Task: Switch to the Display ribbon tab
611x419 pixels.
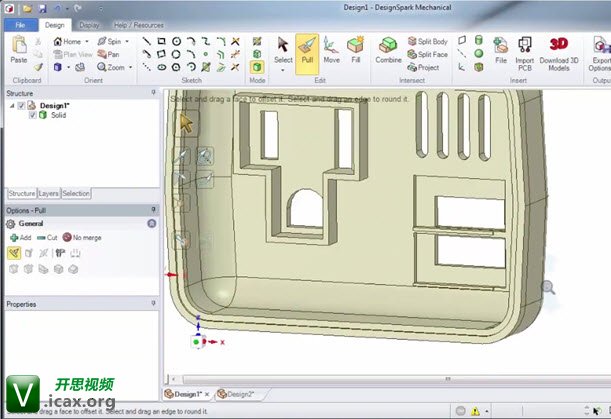Action: tap(89, 25)
